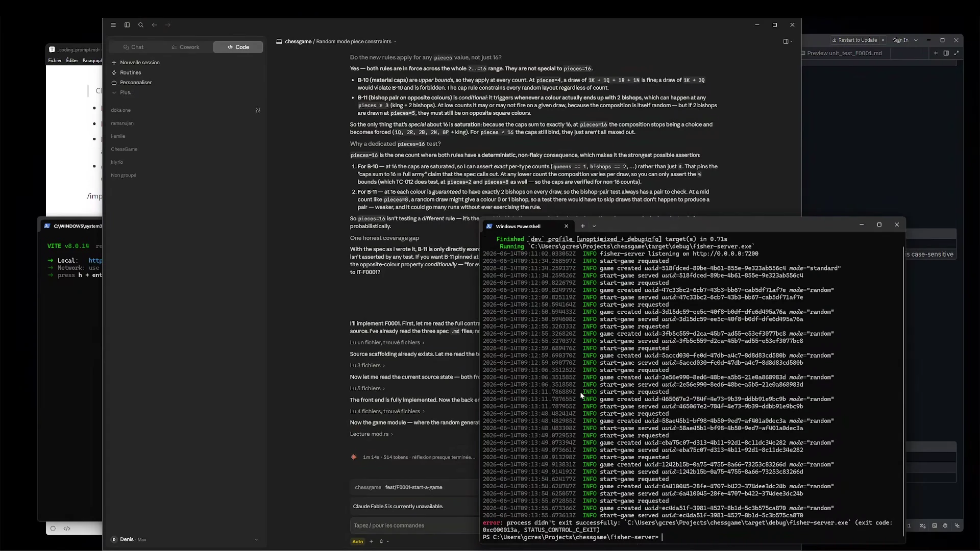Open the Denis account menu chevron
The image size is (980, 551).
[x=256, y=539]
